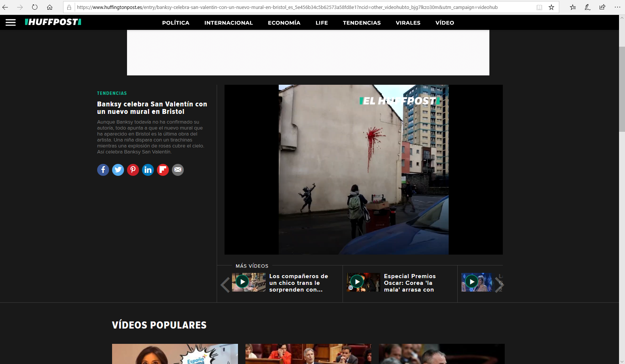Click the green TENDENCIAS category link
The width and height of the screenshot is (625, 364).
point(112,93)
